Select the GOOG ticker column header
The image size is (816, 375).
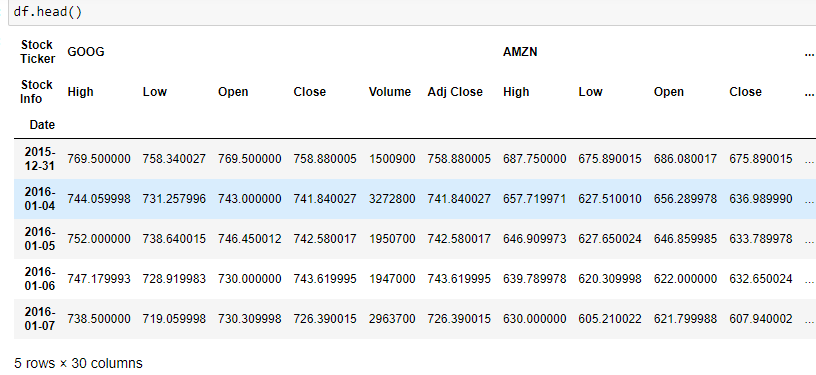tap(86, 52)
